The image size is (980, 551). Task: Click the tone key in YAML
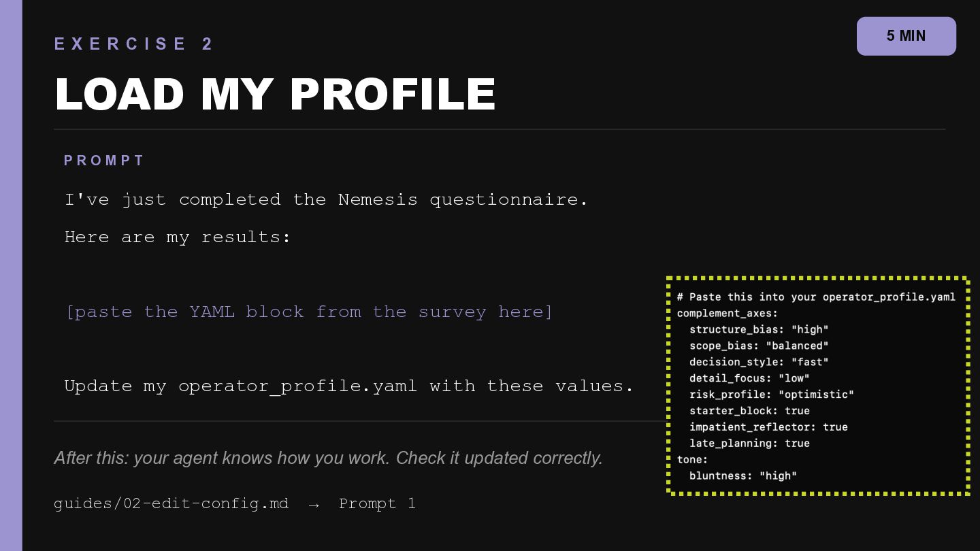[x=693, y=460]
